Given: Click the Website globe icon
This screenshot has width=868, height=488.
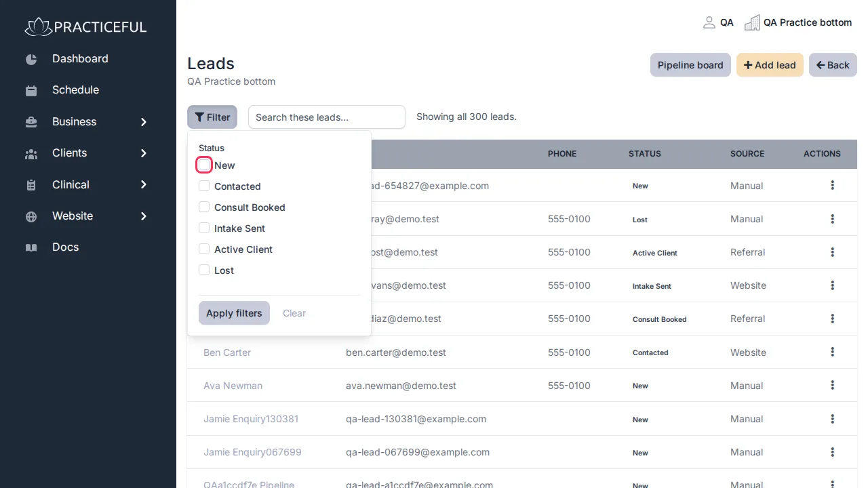Looking at the screenshot, I should pyautogui.click(x=31, y=216).
